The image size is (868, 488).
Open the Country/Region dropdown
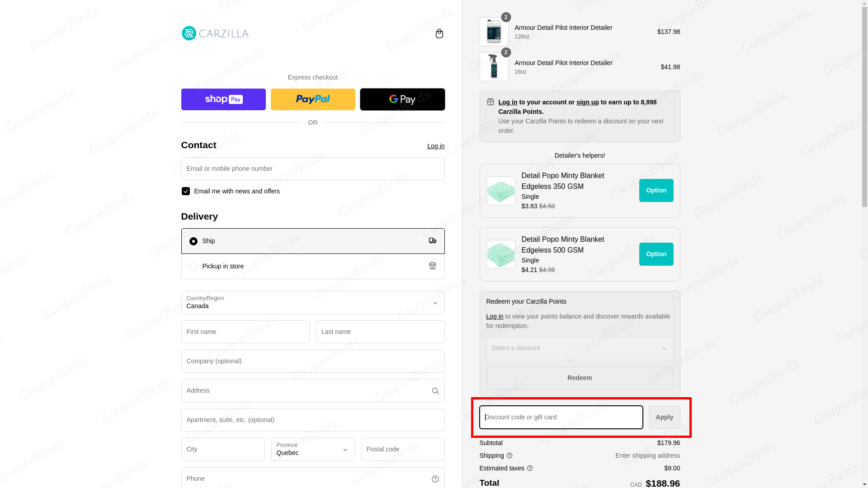312,303
